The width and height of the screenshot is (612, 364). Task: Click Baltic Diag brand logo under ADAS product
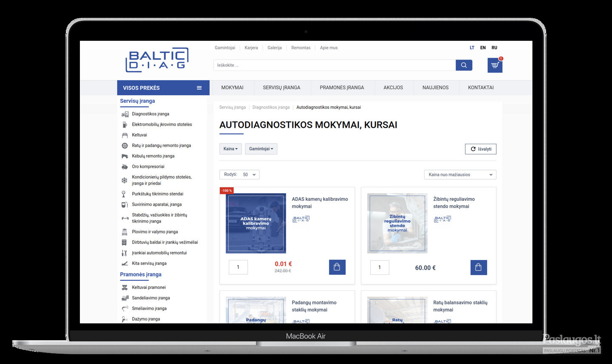pyautogui.click(x=301, y=219)
